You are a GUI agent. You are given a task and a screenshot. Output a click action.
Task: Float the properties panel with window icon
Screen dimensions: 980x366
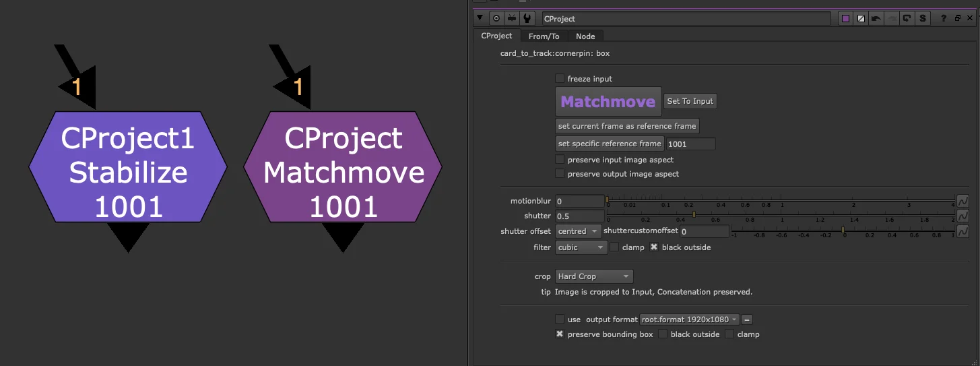coord(958,19)
